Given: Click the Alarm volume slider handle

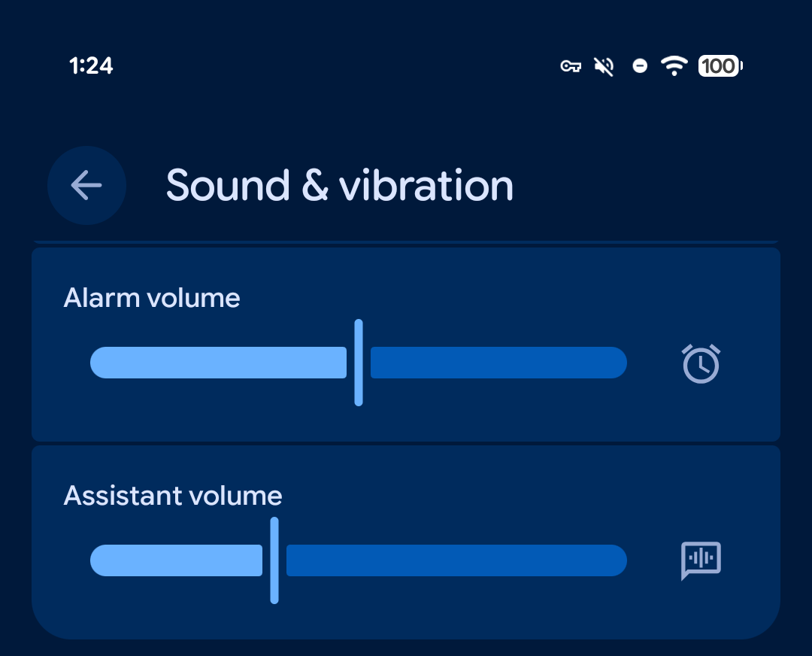Looking at the screenshot, I should 359,363.
